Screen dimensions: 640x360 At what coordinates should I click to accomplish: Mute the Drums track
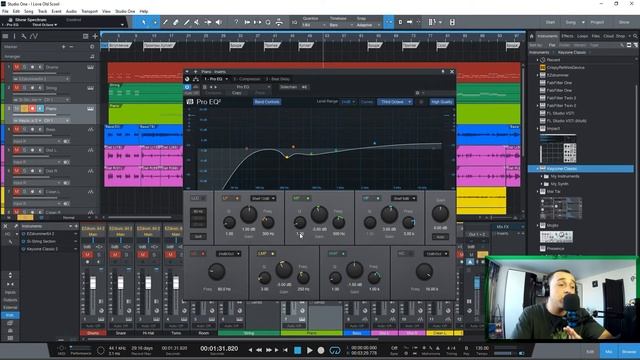17,67
